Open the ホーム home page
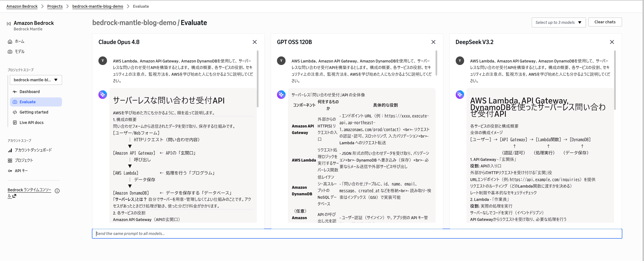Screen dimensions: 644x261 [x=19, y=41]
